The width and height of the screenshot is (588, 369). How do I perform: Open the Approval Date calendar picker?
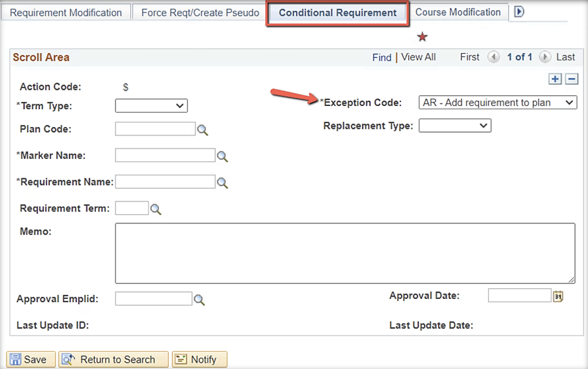point(557,296)
